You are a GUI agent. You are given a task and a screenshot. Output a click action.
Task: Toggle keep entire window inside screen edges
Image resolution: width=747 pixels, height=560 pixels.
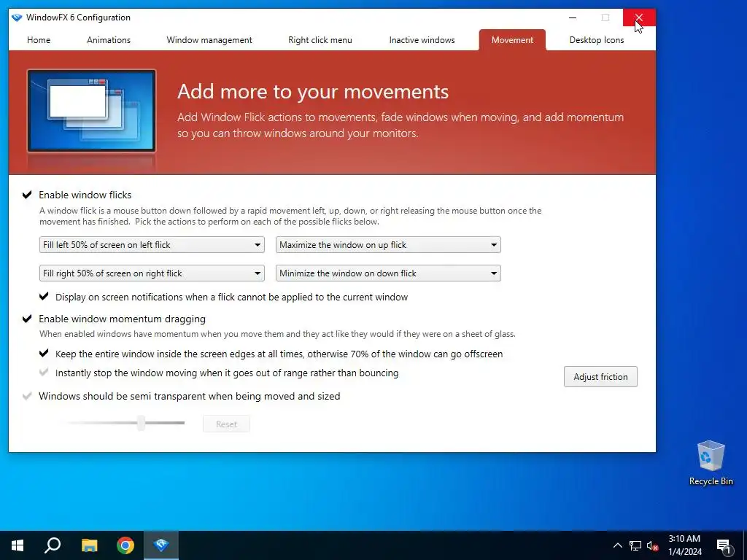click(x=44, y=354)
